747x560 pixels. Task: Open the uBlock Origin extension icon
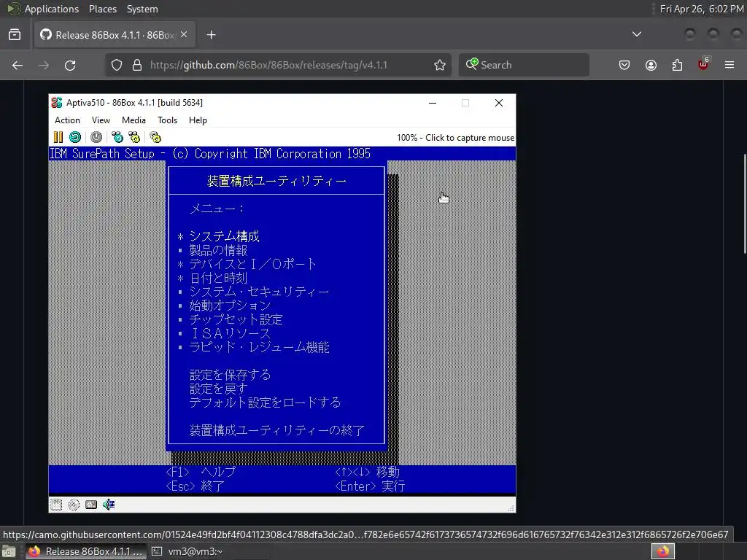coord(703,64)
